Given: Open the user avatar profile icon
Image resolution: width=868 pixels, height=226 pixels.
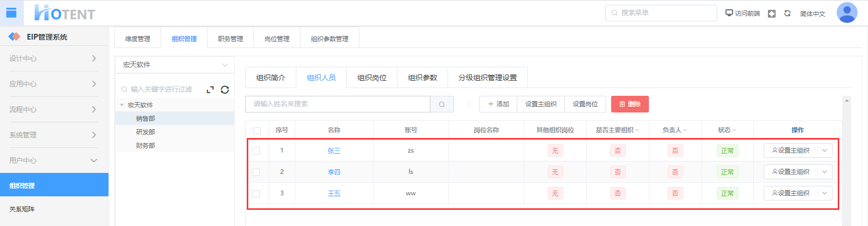Looking at the screenshot, I should pyautogui.click(x=847, y=13).
